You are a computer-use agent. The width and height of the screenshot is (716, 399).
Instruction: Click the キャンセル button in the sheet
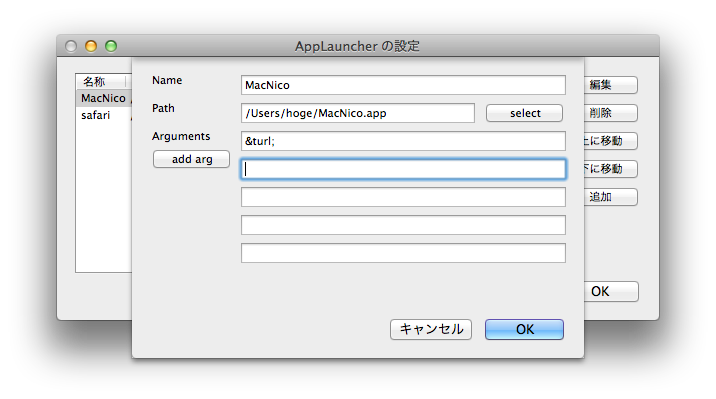[431, 329]
